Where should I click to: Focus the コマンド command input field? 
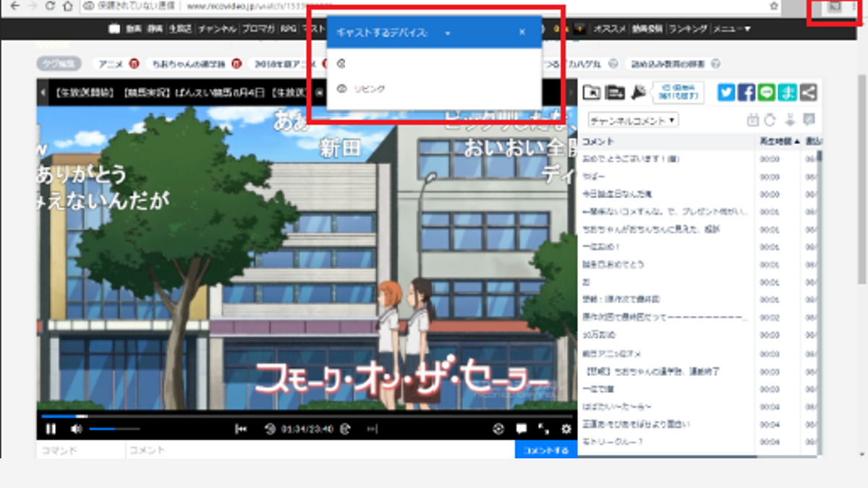click(x=80, y=450)
